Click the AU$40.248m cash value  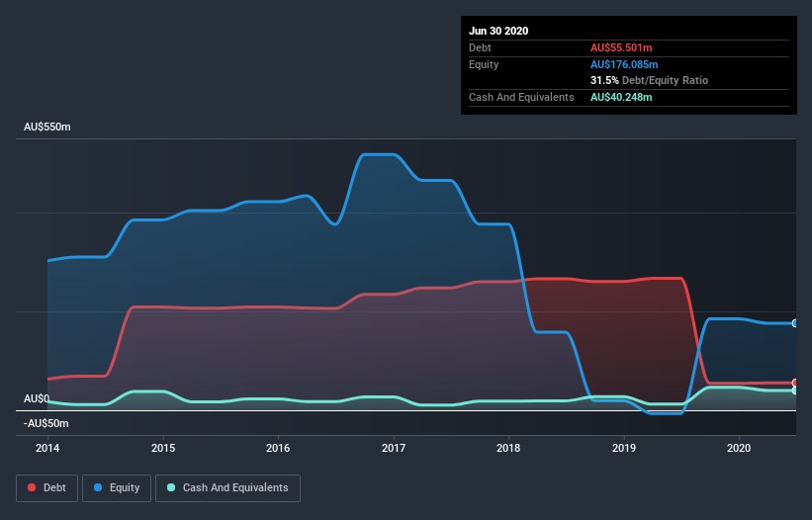[621, 97]
